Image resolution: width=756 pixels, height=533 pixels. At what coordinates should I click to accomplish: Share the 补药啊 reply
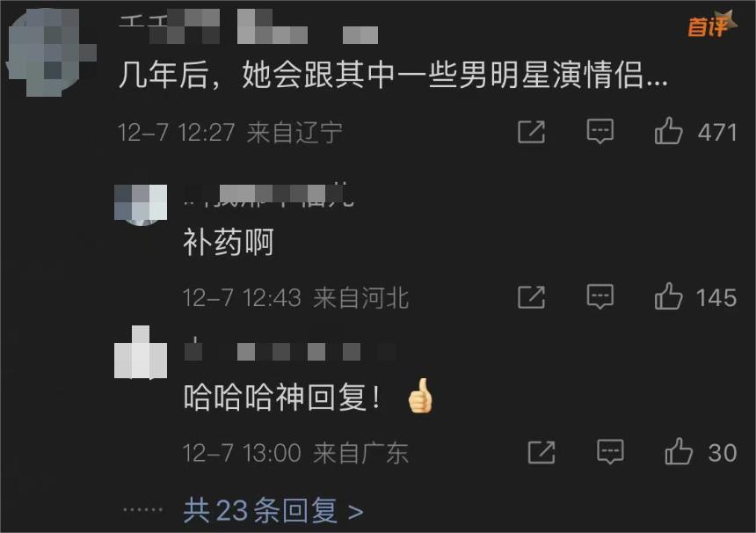[x=531, y=296]
